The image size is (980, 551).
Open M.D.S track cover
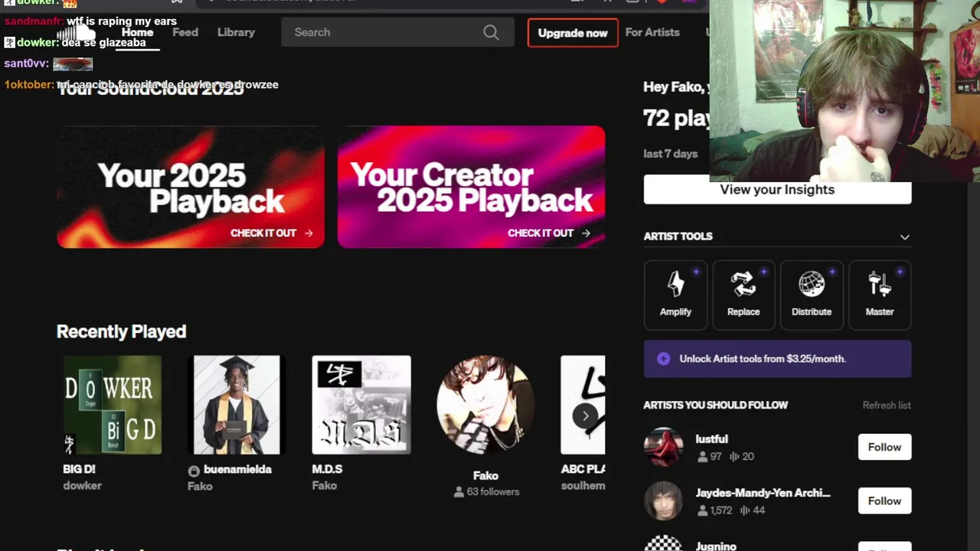click(x=361, y=405)
